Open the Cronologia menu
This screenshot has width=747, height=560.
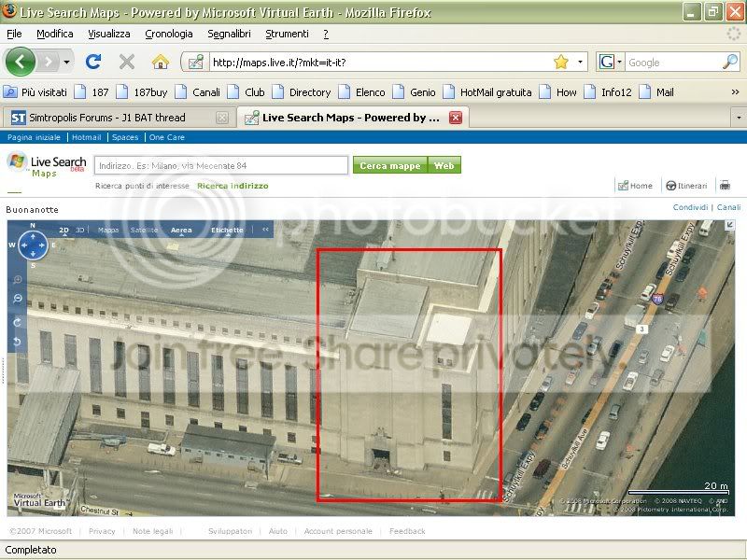(x=169, y=34)
